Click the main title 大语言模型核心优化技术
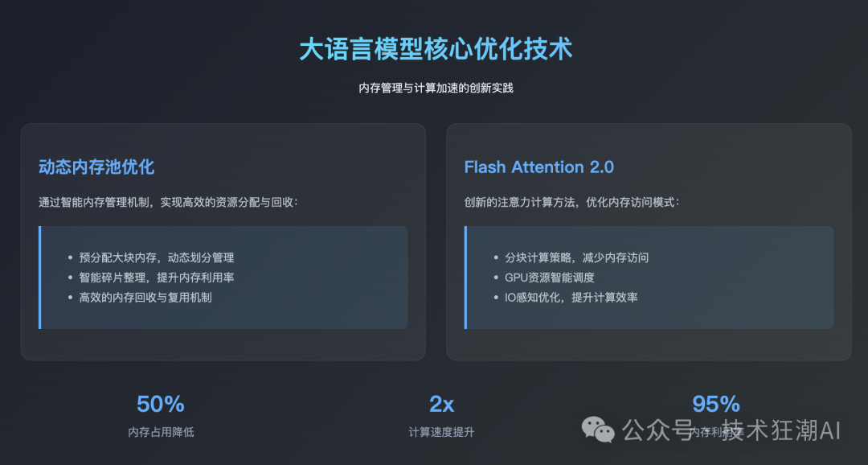The height and width of the screenshot is (465, 868). 436,49
